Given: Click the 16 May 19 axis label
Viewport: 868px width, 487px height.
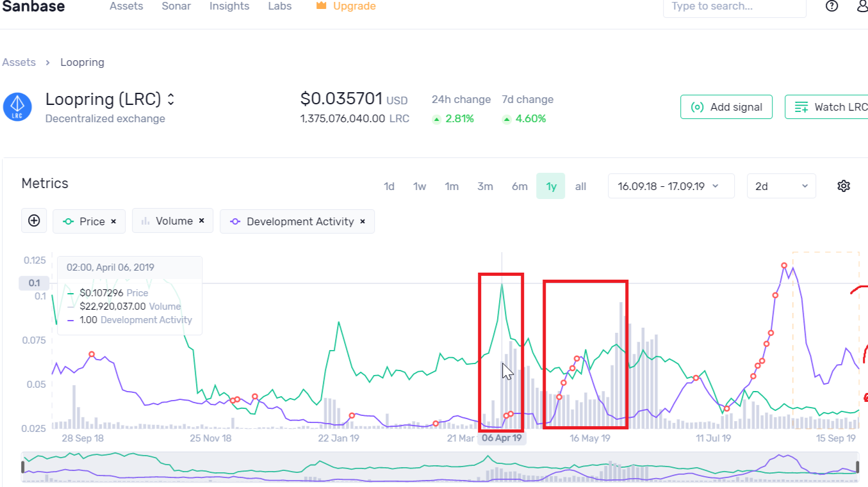Looking at the screenshot, I should pos(589,438).
